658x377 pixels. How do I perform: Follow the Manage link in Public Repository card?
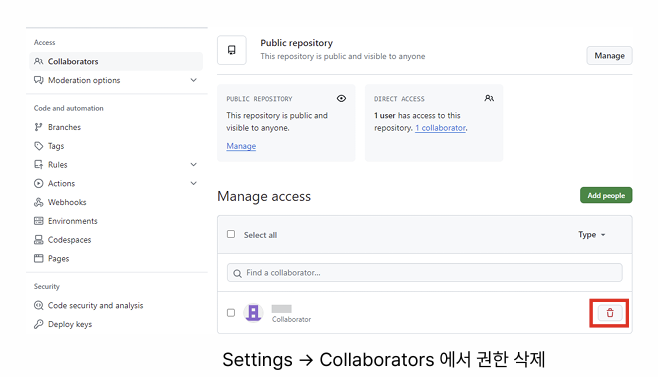pos(241,146)
